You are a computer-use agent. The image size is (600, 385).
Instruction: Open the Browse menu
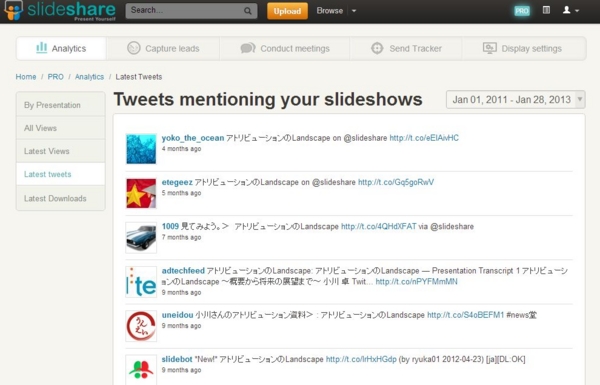point(329,11)
